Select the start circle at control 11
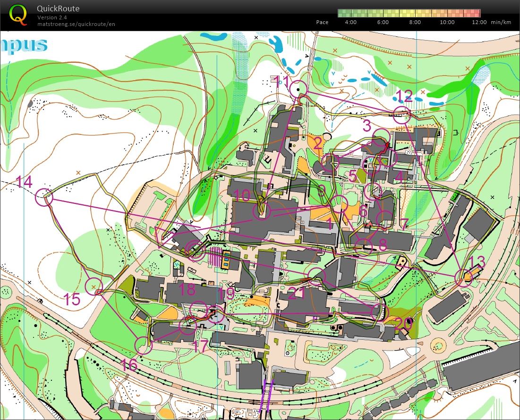The image size is (520, 420). 298,89
